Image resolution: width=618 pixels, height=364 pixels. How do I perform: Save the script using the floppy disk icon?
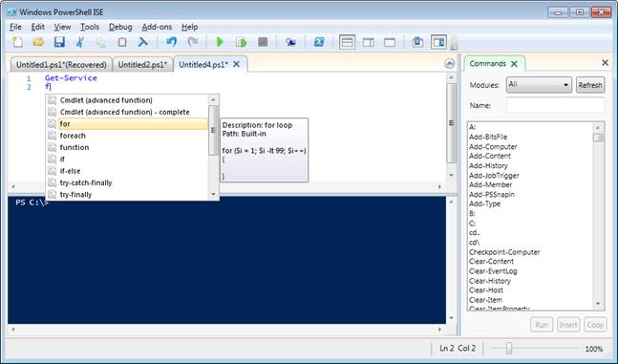(59, 42)
